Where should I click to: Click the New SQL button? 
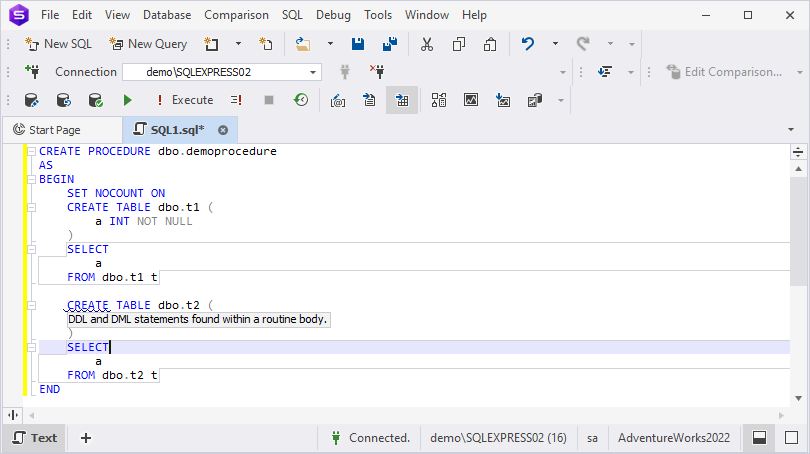click(58, 44)
